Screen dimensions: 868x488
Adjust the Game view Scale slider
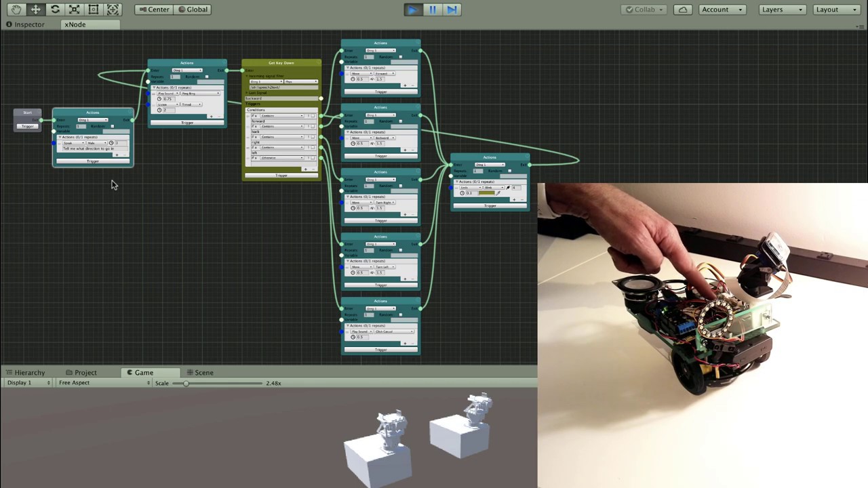[x=217, y=384]
